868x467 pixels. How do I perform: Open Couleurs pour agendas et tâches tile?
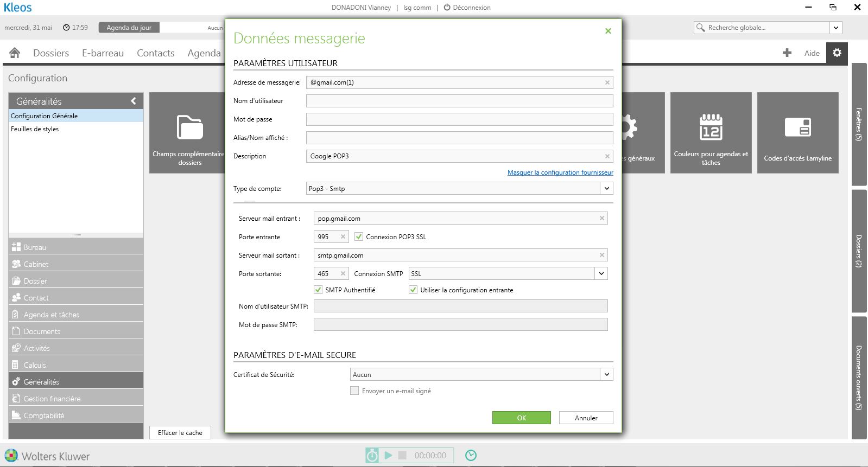click(711, 133)
